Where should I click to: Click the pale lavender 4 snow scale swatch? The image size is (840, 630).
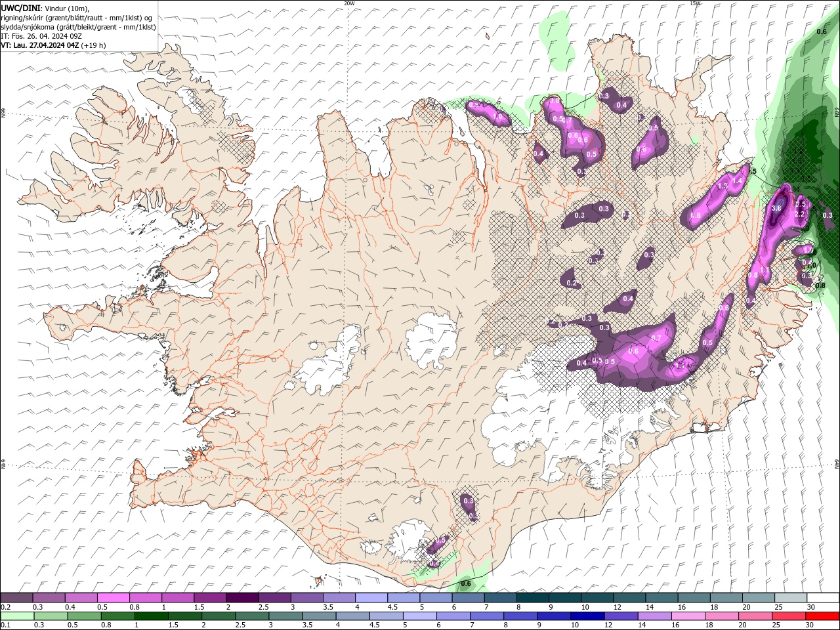point(371,598)
